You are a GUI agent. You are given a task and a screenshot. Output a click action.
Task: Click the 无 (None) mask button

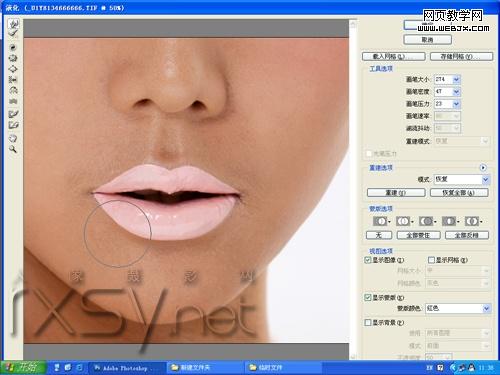coord(379,235)
